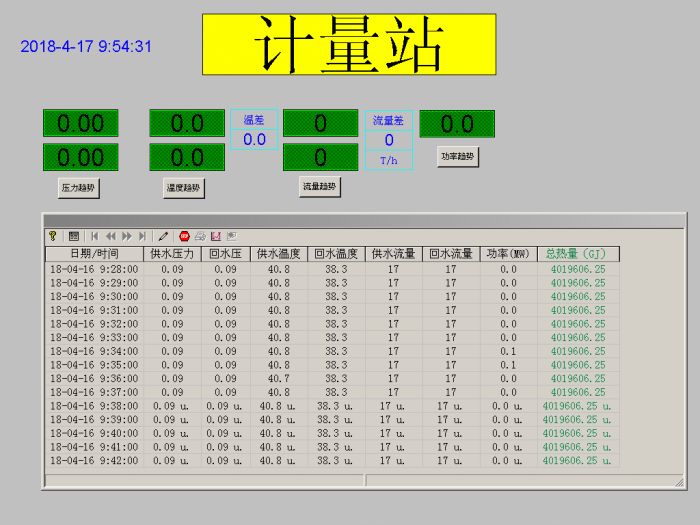Jump to the last record

(x=143, y=236)
